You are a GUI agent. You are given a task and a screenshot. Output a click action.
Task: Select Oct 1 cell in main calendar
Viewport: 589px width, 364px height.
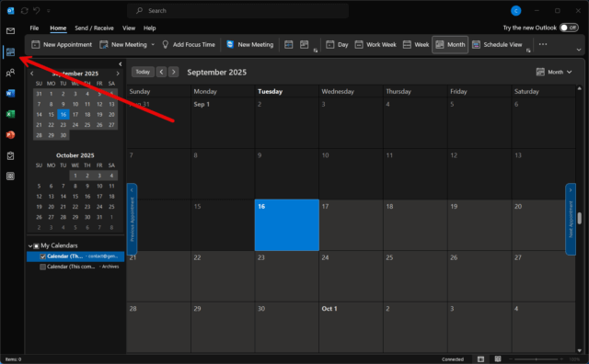pos(352,327)
